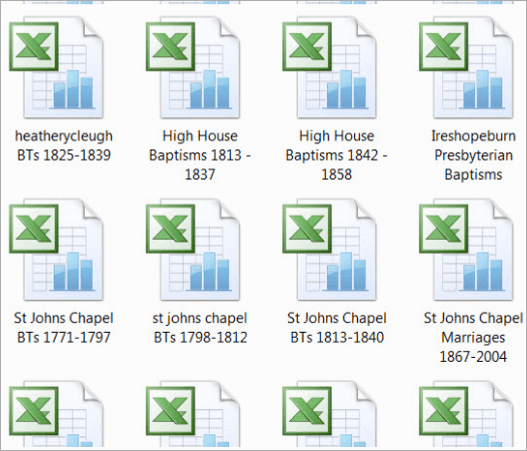Viewport: 527px width, 451px height.
Task: Select the St Johns Chapel Marriages 1867-2004 file icon
Action: [x=466, y=249]
